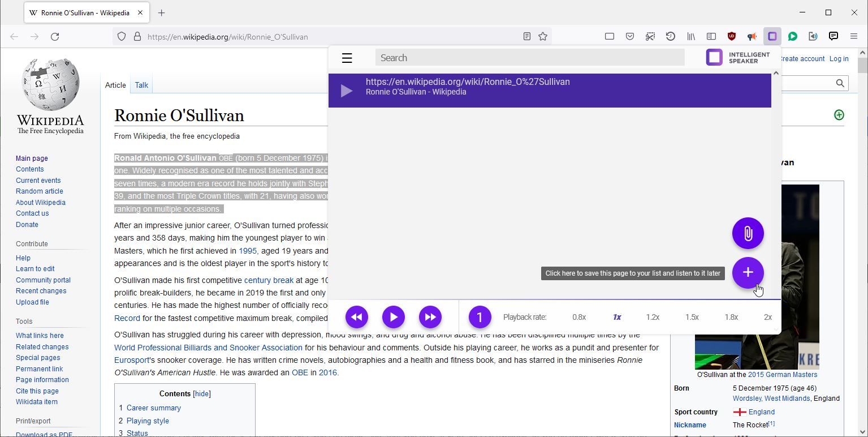
Task: Click the Intelligent Speaker search field
Action: click(529, 58)
